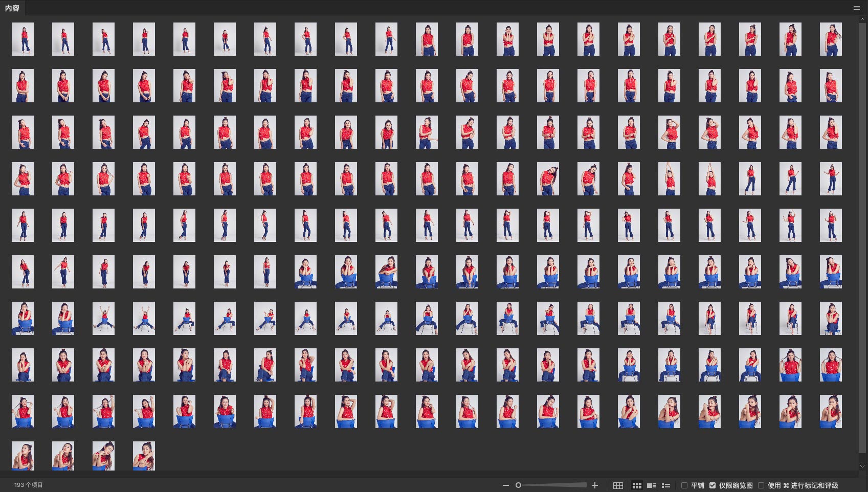The width and height of the screenshot is (868, 492).
Task: Click the 193 个项目 status text
Action: [x=29, y=485]
